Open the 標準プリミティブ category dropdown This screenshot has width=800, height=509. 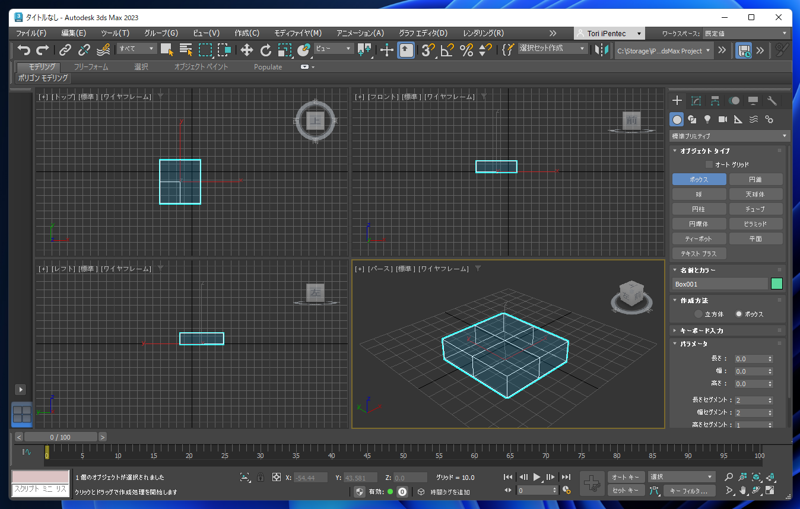point(729,136)
